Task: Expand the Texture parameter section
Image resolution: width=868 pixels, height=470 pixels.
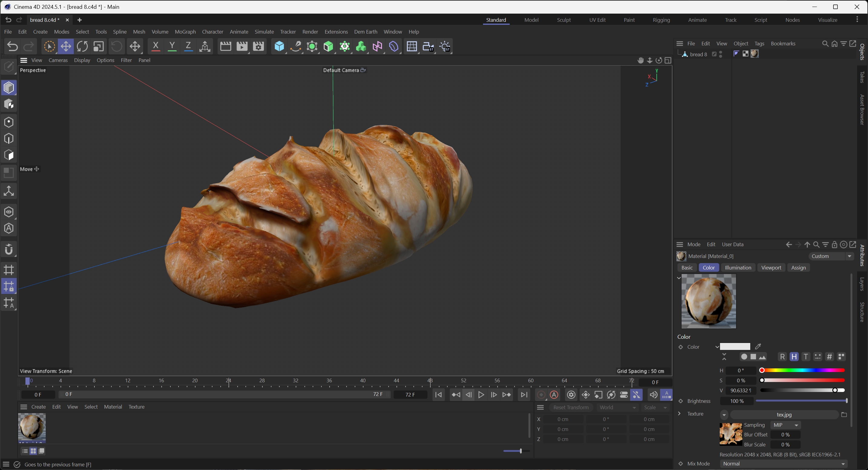Action: 679,413
